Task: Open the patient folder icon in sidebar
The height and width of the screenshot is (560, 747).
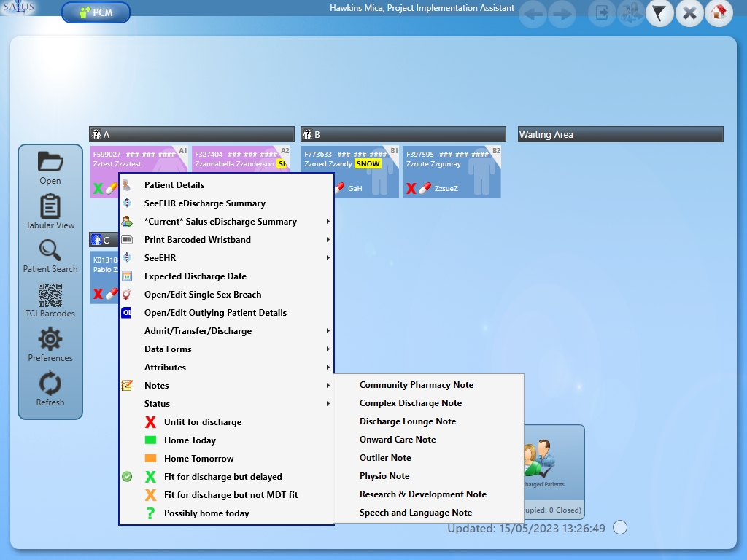Action: click(x=50, y=163)
